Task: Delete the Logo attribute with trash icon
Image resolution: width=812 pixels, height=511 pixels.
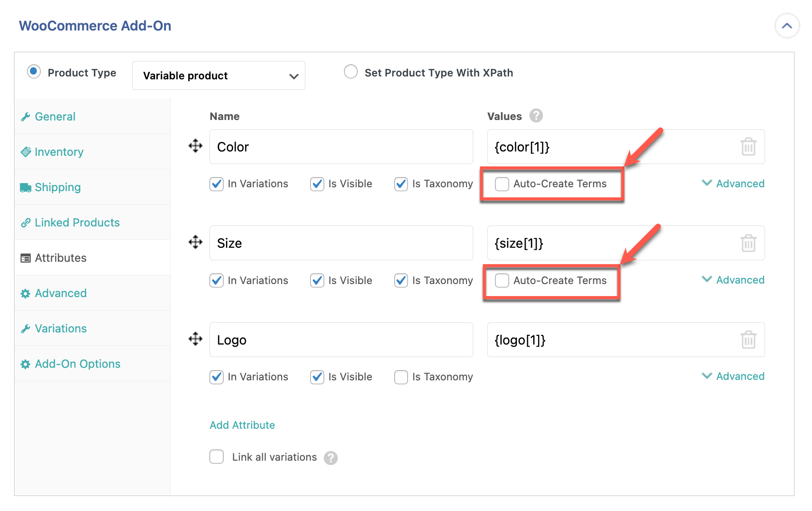Action: pos(749,339)
